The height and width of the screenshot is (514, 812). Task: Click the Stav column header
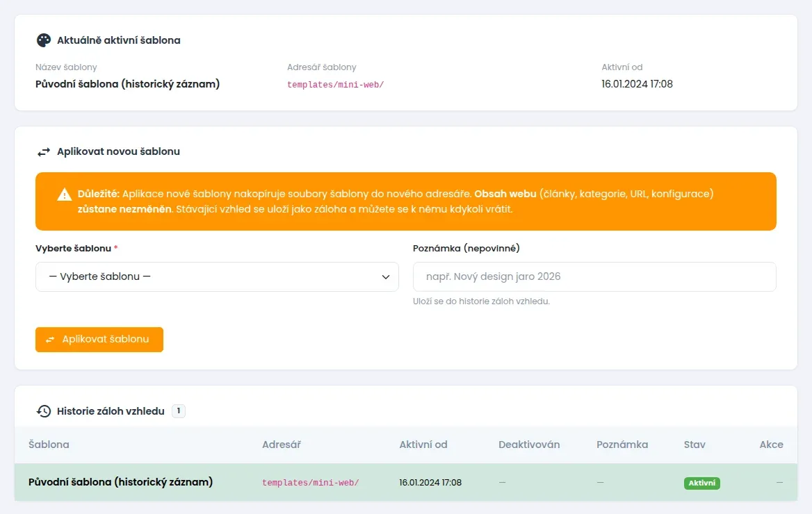click(x=695, y=445)
